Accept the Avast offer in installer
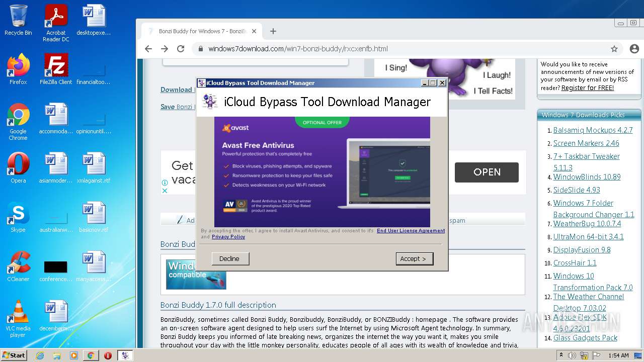This screenshot has height=362, width=644. click(x=414, y=258)
